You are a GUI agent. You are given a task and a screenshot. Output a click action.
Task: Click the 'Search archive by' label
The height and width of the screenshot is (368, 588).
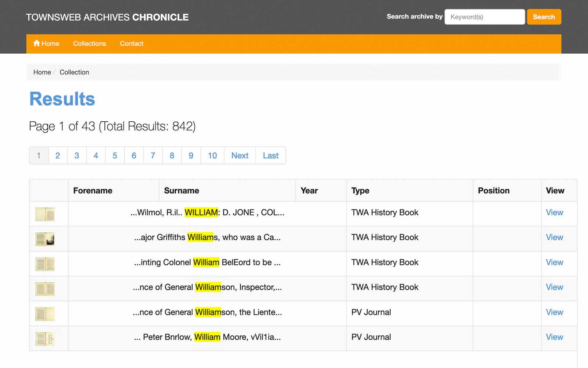pyautogui.click(x=415, y=17)
